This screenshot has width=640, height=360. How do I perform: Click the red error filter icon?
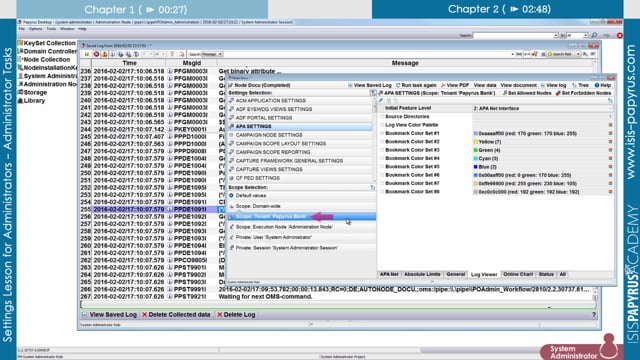pos(96,54)
